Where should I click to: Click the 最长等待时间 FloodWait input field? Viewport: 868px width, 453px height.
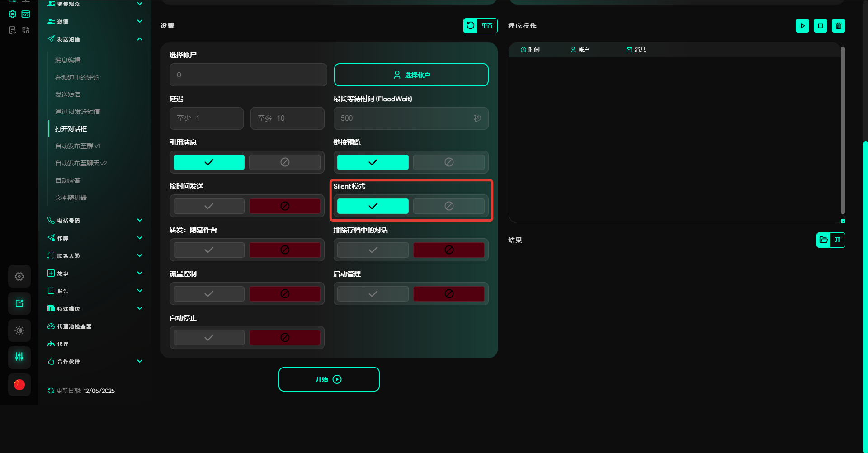click(x=405, y=118)
